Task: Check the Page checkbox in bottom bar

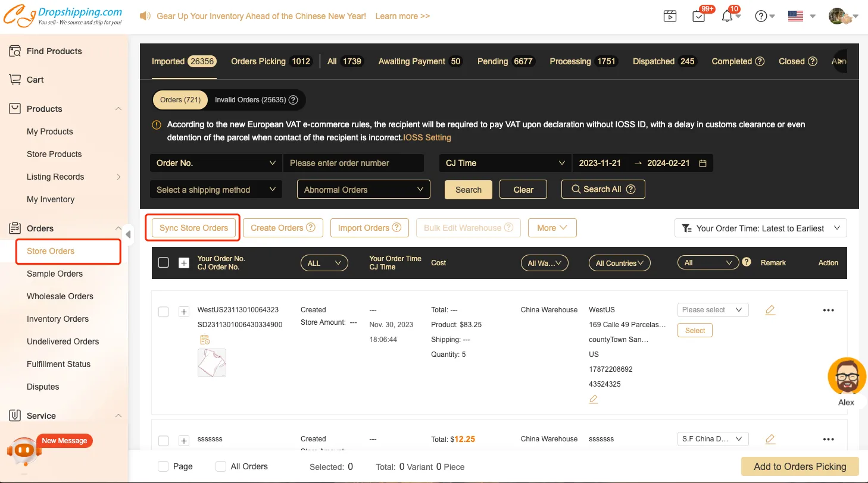Action: tap(163, 466)
